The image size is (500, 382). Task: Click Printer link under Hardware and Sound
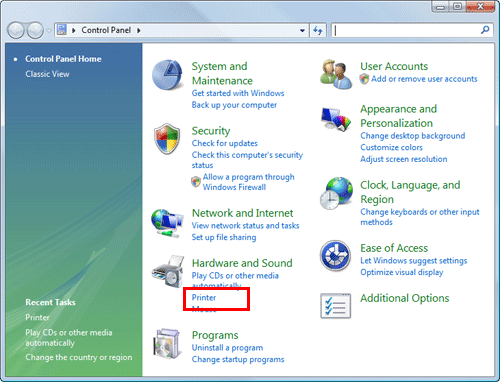204,297
